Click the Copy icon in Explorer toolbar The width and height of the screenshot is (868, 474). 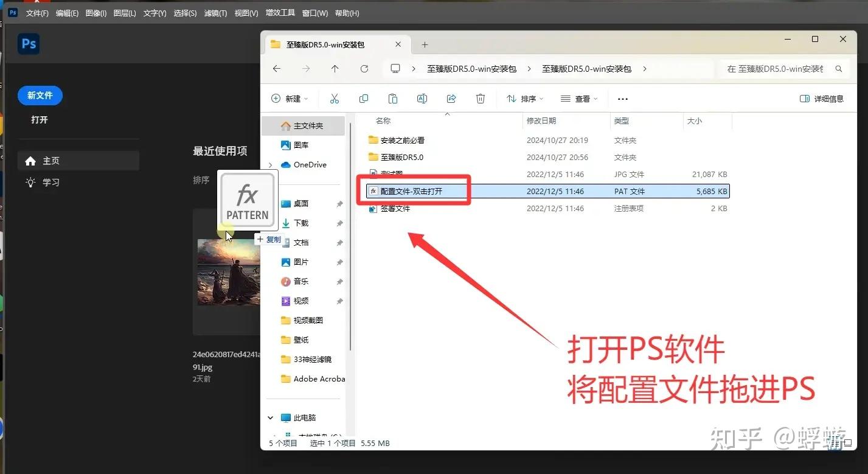pos(363,98)
